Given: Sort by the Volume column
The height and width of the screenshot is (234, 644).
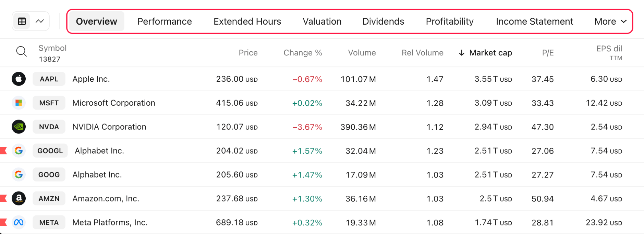Looking at the screenshot, I should pos(362,53).
